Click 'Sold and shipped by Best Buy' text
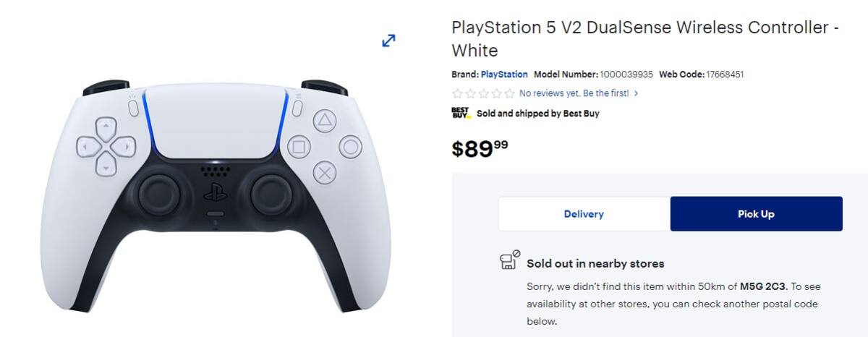 click(537, 114)
